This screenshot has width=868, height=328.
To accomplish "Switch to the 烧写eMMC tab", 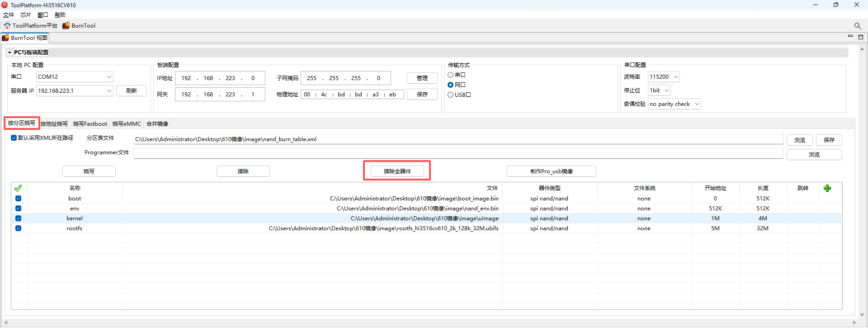I will 127,124.
